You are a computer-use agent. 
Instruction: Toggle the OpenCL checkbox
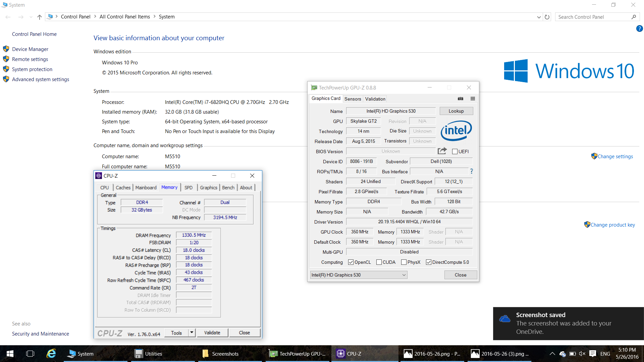click(351, 262)
